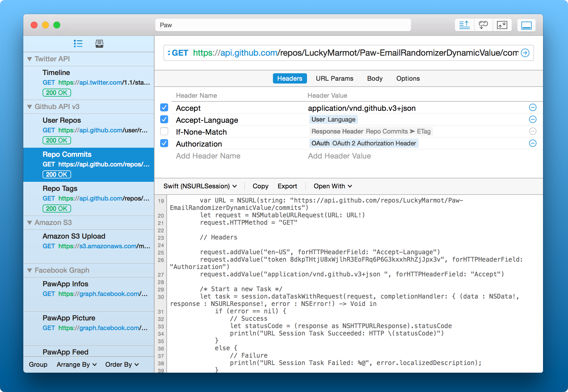
Task: Click the speech bubbles toolbar icon
Action: pos(483,25)
